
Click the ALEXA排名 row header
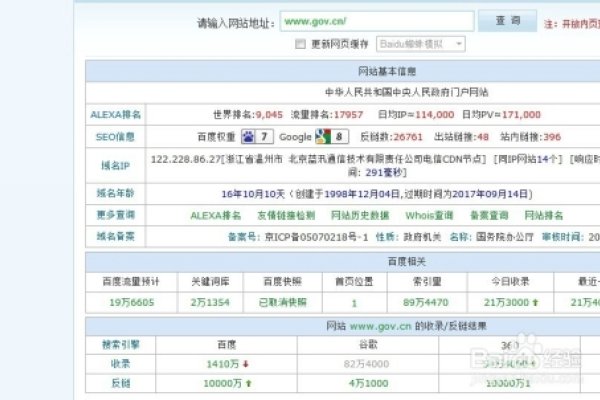point(116,115)
